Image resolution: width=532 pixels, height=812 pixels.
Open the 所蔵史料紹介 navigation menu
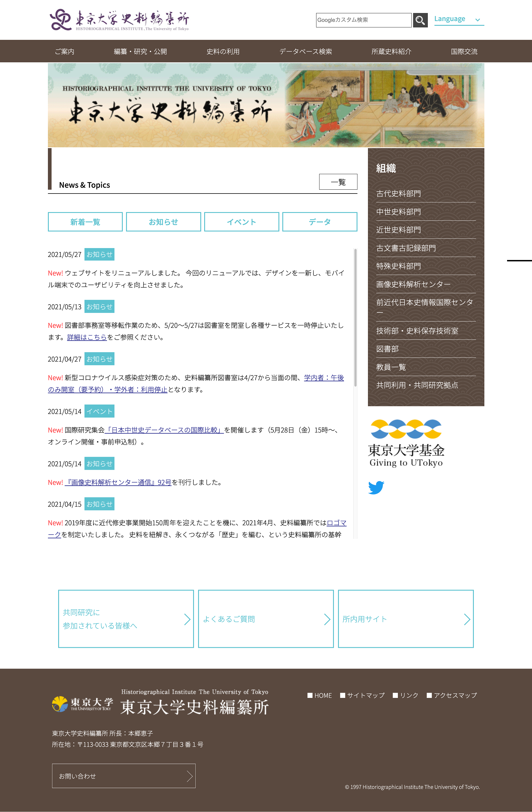(391, 51)
